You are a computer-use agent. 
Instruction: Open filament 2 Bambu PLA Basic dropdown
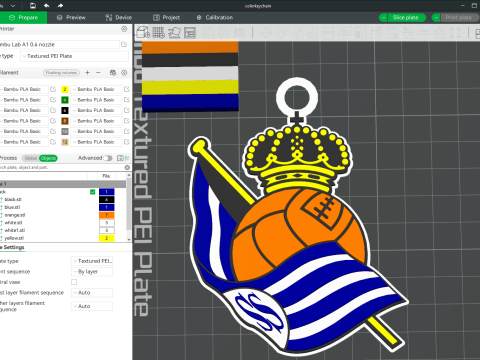click(96, 89)
